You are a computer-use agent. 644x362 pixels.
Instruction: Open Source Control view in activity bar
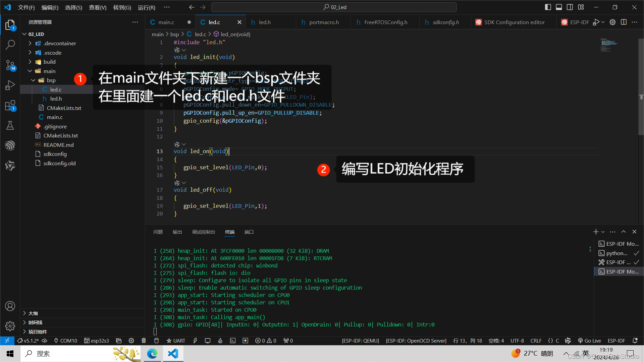coord(10,65)
